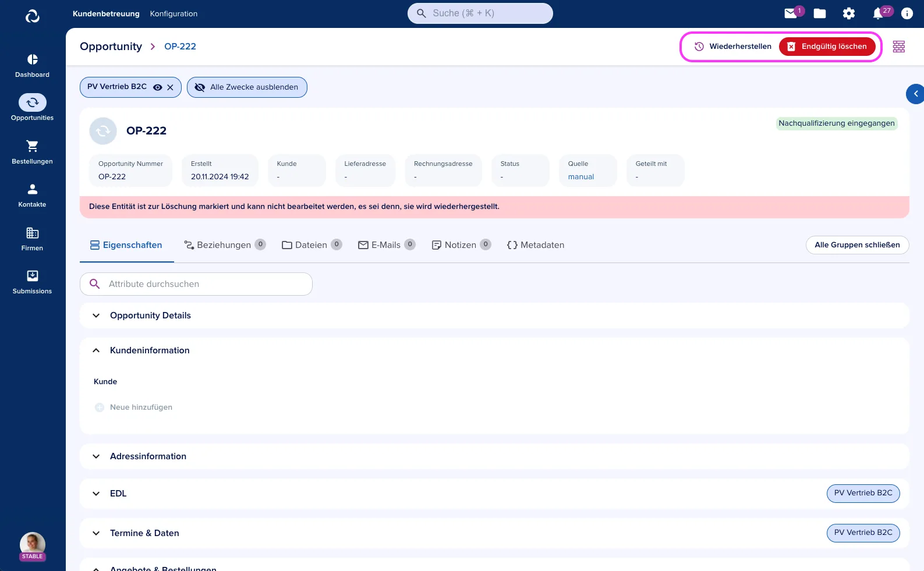Click the deletion warning banner text
The width and height of the screenshot is (924, 571).
(294, 207)
